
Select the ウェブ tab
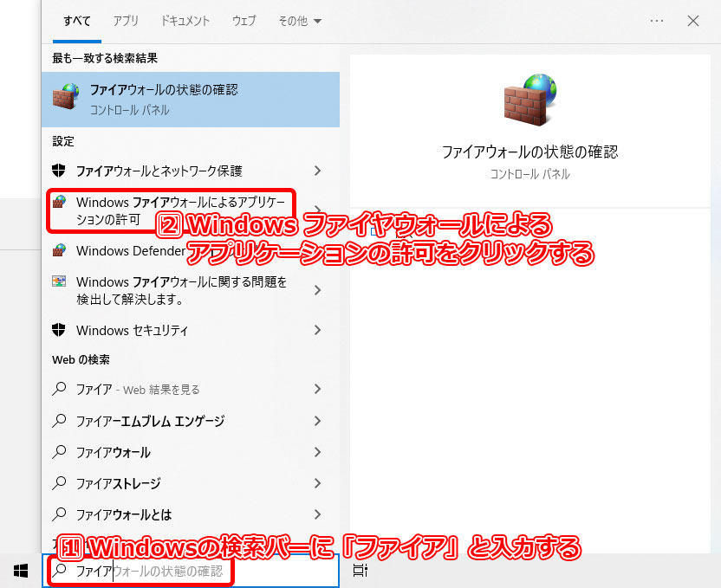[244, 21]
